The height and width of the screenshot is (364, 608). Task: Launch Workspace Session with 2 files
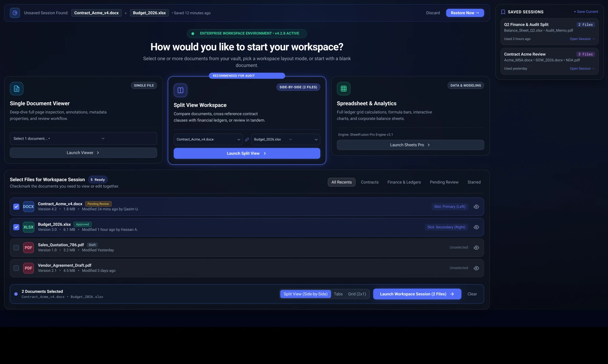coord(417,294)
